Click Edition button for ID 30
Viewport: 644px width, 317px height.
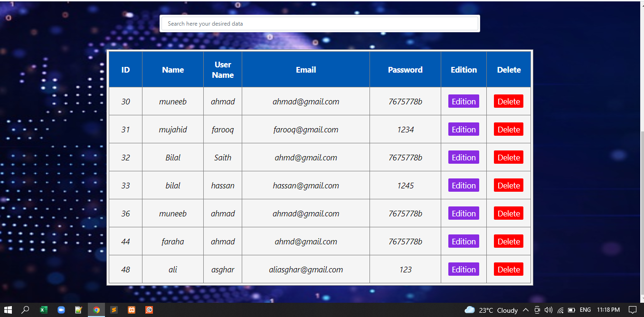click(x=464, y=102)
